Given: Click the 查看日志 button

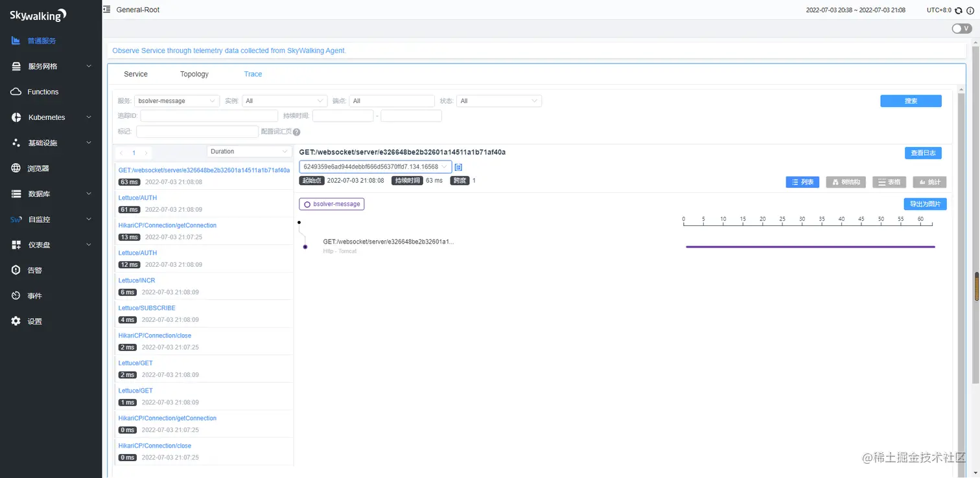Looking at the screenshot, I should pyautogui.click(x=923, y=153).
